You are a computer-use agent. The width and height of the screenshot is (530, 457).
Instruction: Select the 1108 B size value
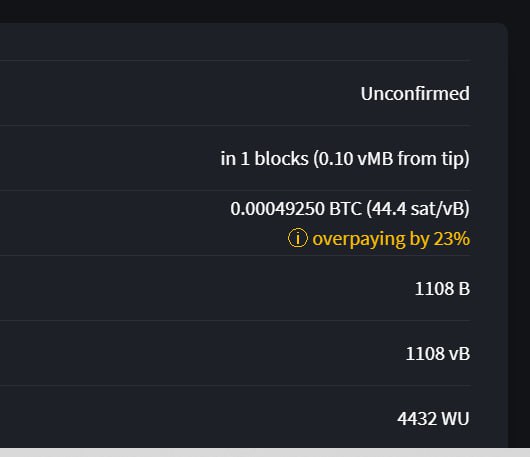tap(442, 289)
